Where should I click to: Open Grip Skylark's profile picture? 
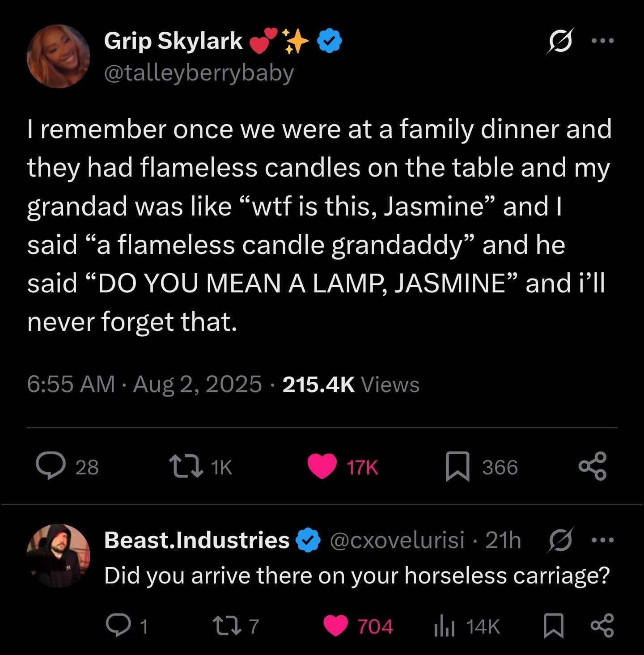coord(58,56)
